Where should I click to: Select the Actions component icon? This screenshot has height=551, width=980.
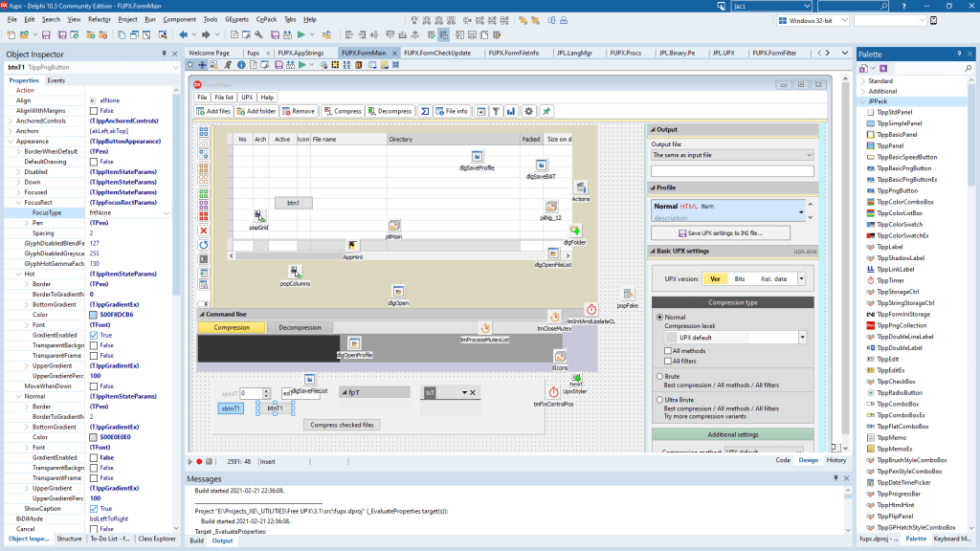point(580,188)
